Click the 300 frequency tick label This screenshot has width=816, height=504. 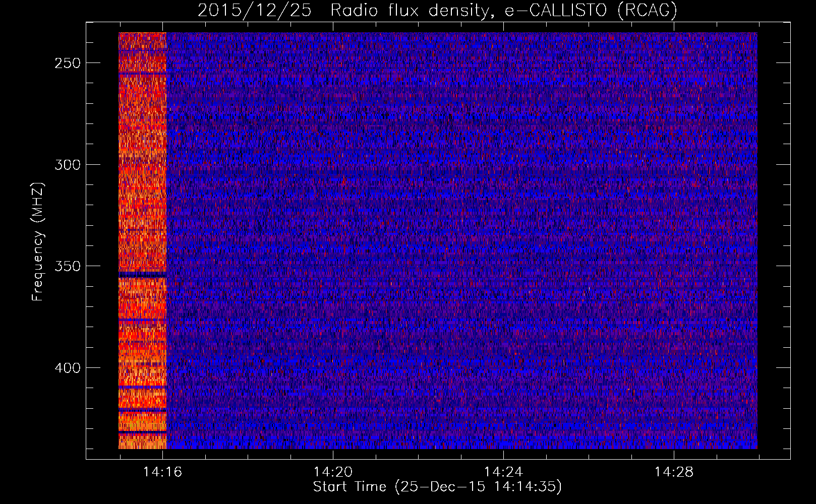(x=68, y=165)
